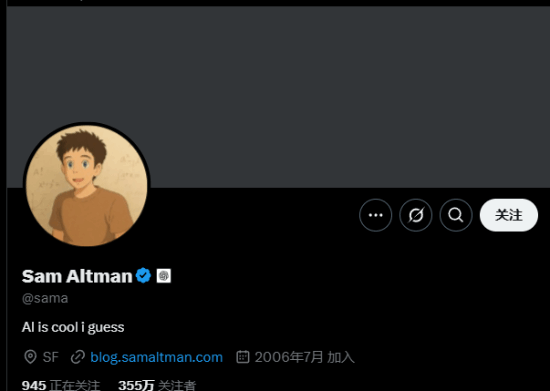
Task: Open the three-dot more options menu
Action: tap(375, 215)
